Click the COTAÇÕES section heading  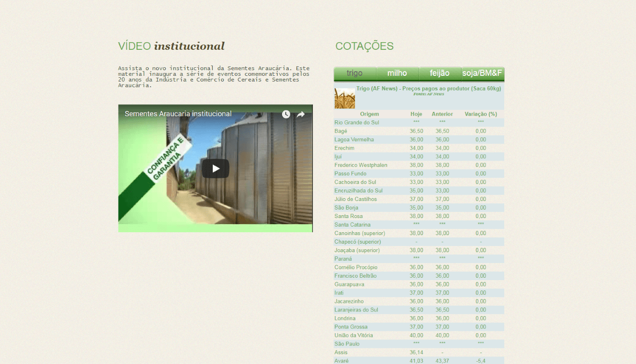coord(364,46)
